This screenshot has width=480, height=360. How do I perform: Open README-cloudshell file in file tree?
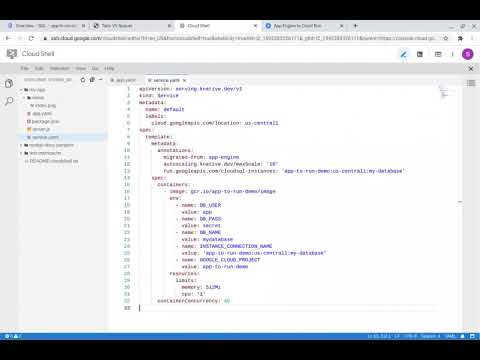(51, 161)
